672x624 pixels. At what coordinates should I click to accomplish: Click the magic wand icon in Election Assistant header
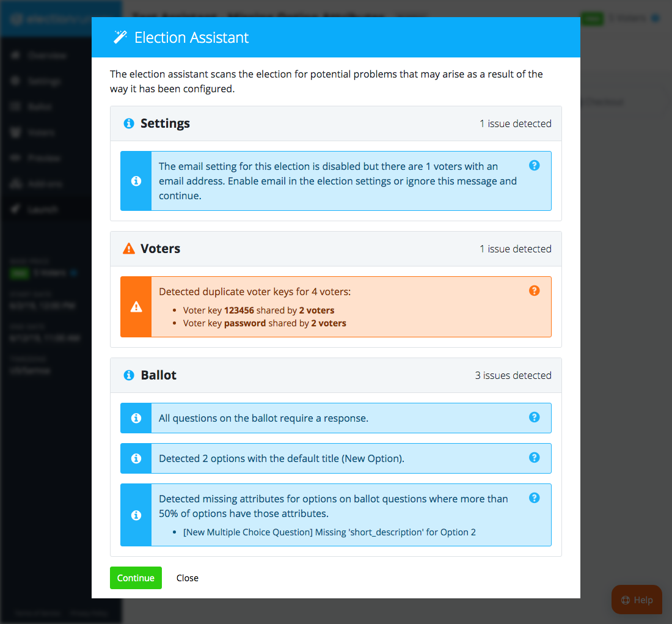pos(120,37)
